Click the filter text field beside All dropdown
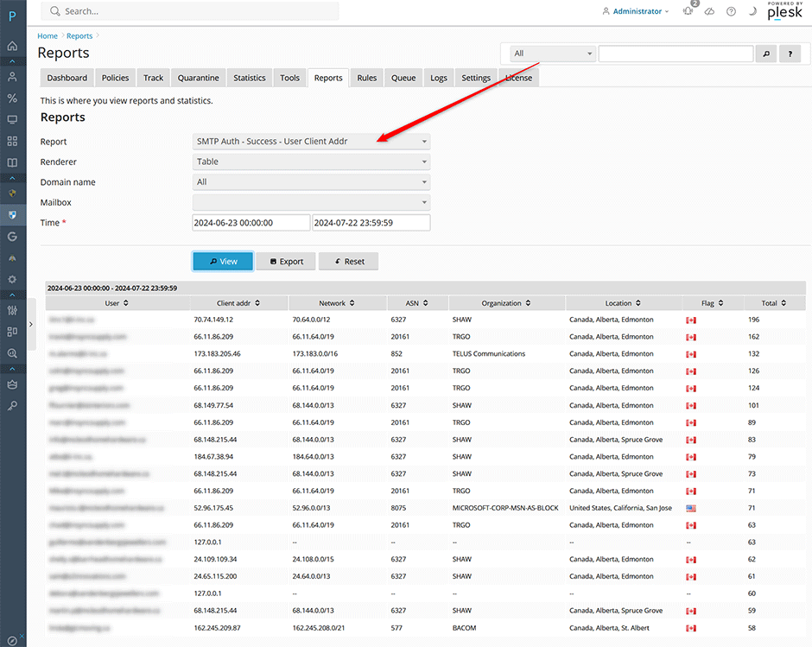The width and height of the screenshot is (812, 647). tap(676, 54)
